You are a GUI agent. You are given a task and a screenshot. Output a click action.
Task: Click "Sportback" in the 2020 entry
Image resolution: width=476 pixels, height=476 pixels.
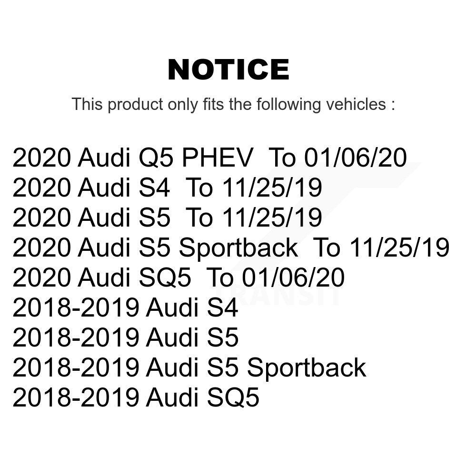coord(238,248)
